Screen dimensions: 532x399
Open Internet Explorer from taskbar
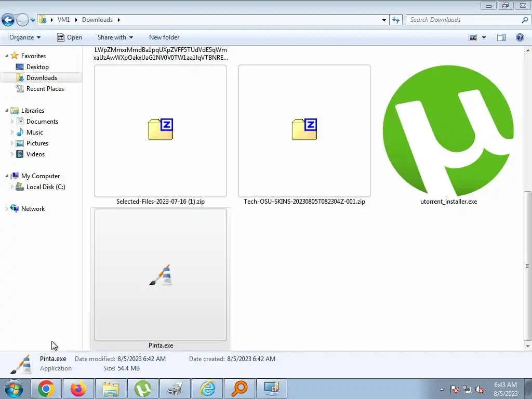click(x=207, y=389)
